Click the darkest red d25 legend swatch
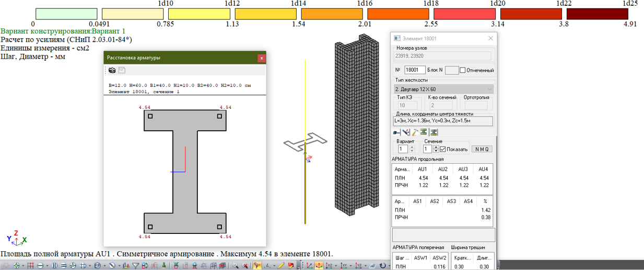Screen dimensions: 644x270 click(x=598, y=13)
